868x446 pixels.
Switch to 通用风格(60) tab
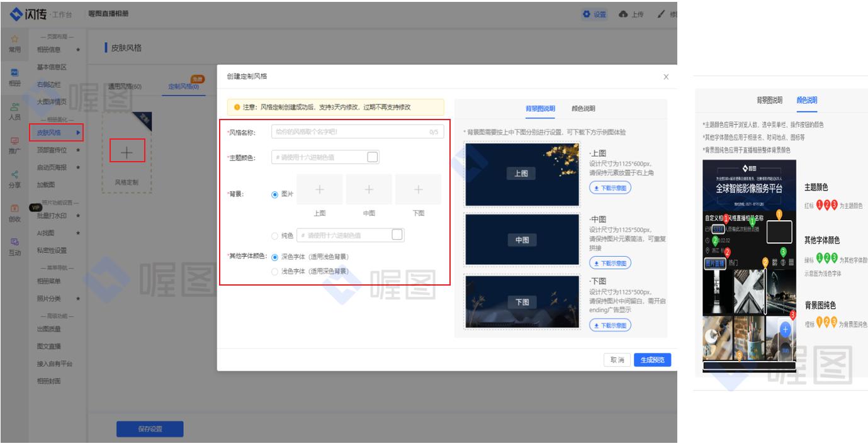(125, 87)
